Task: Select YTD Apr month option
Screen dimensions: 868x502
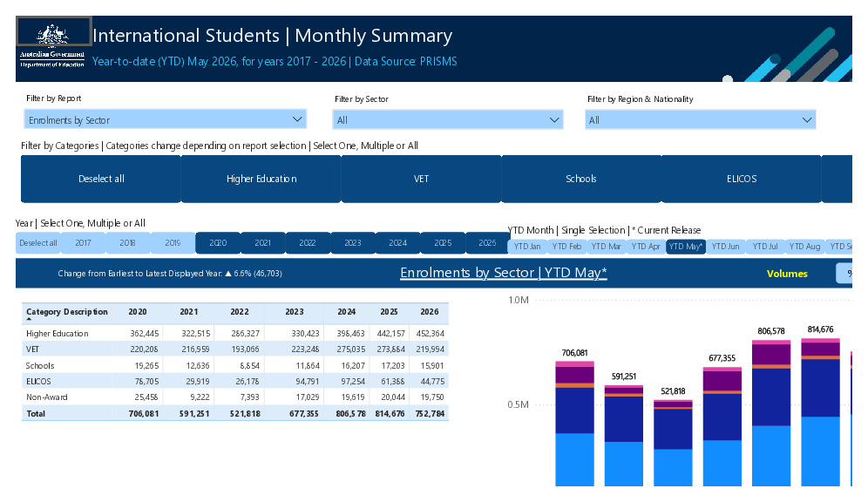Action: tap(646, 247)
